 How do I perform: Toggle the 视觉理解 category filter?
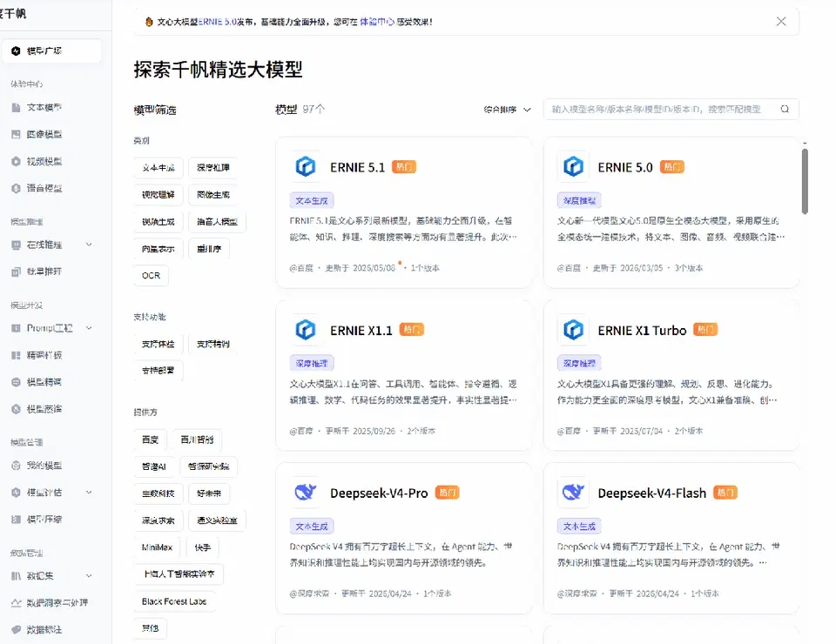(158, 195)
